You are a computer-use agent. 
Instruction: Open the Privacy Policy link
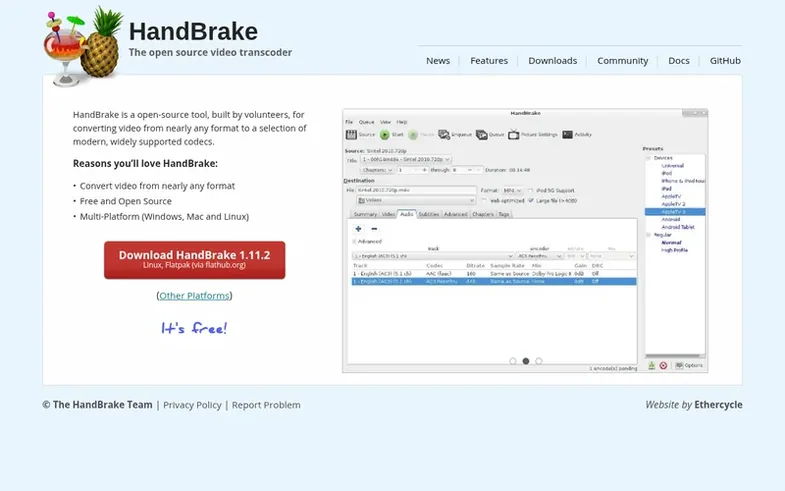pyautogui.click(x=192, y=405)
